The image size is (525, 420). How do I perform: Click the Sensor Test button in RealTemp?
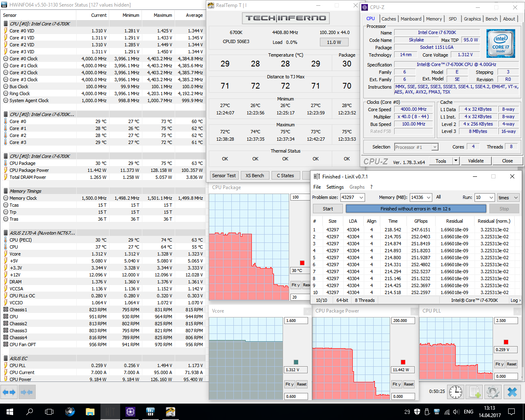point(224,176)
